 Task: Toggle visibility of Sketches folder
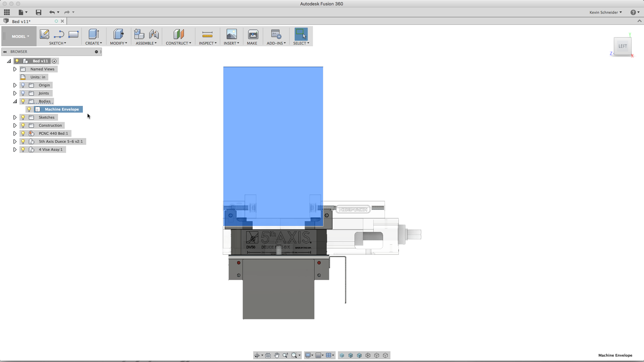coord(23,117)
